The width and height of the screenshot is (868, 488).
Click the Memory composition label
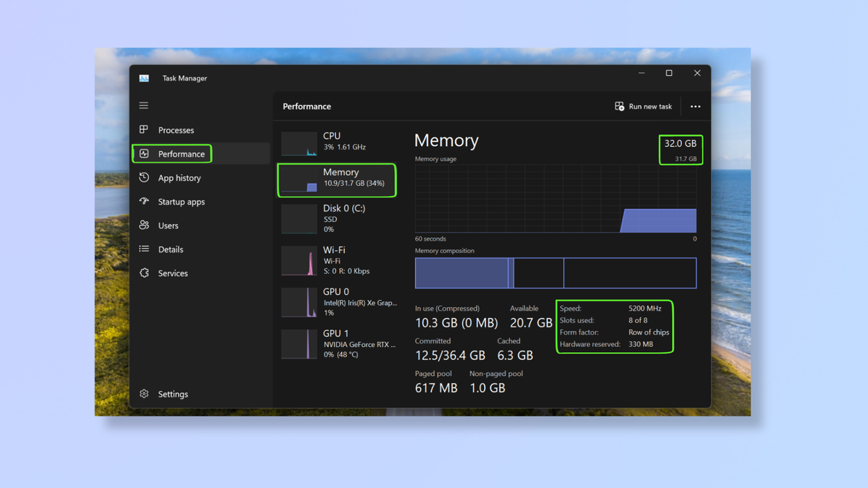click(x=445, y=251)
